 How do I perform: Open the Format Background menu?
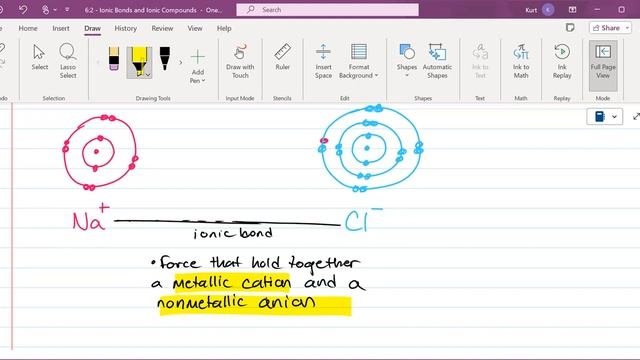pyautogui.click(x=358, y=61)
